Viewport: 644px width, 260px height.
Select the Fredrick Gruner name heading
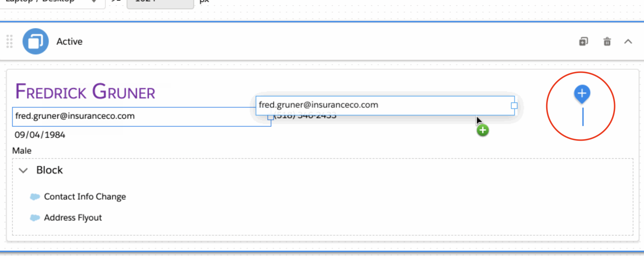tap(85, 92)
